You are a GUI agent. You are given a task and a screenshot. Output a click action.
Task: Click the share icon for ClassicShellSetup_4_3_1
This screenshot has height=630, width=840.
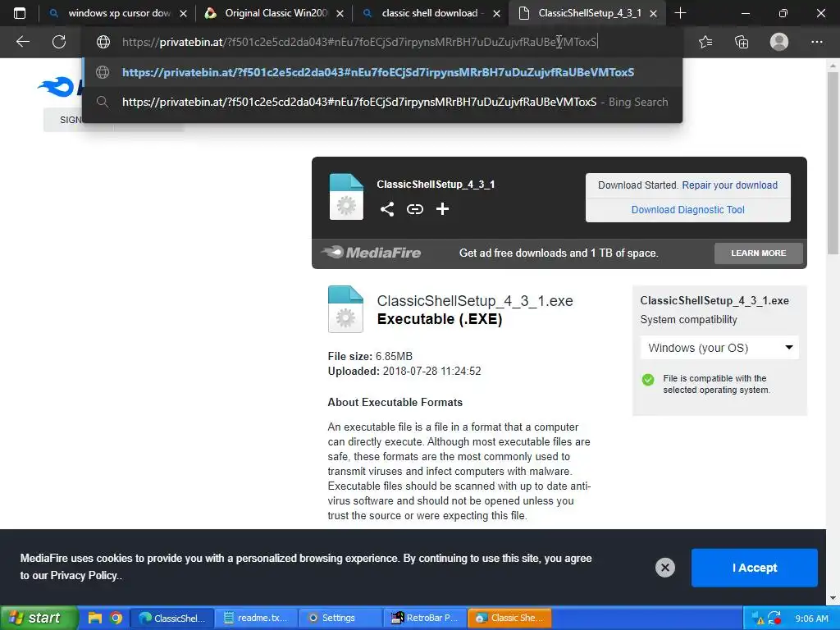[x=387, y=209]
